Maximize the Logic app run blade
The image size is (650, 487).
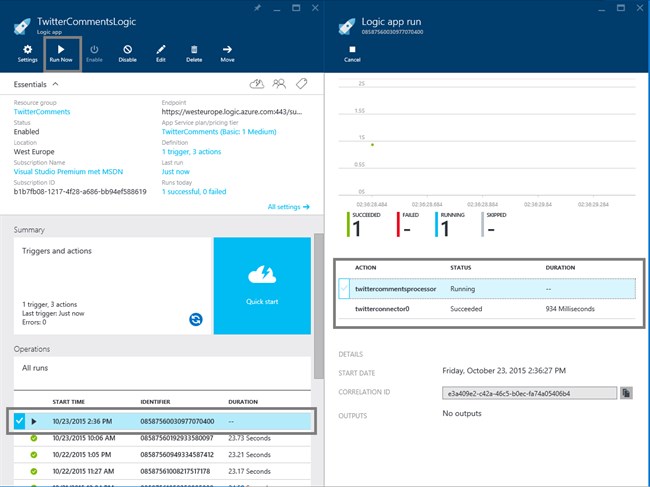(621, 8)
